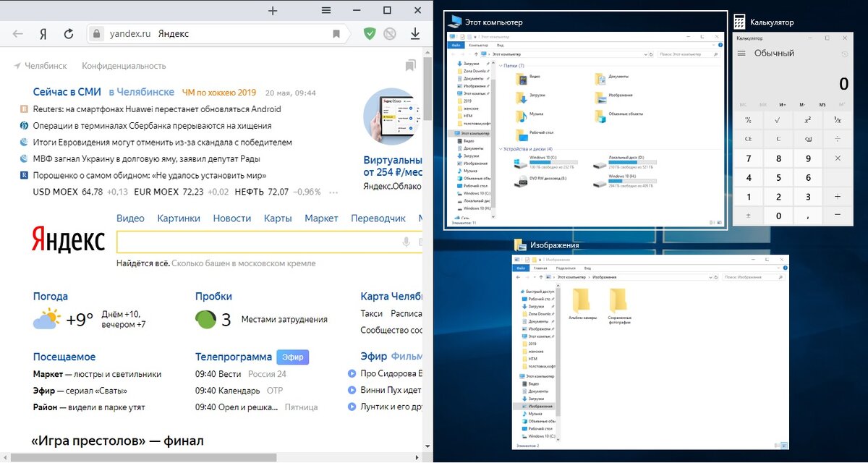Play 'Про Сидорова' via its blue play icon

(352, 374)
